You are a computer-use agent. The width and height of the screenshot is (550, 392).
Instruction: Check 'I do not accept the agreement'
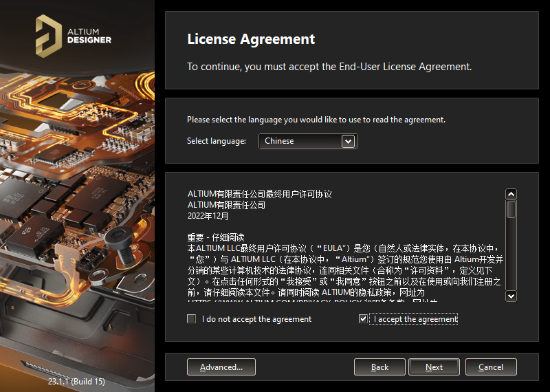(x=192, y=318)
